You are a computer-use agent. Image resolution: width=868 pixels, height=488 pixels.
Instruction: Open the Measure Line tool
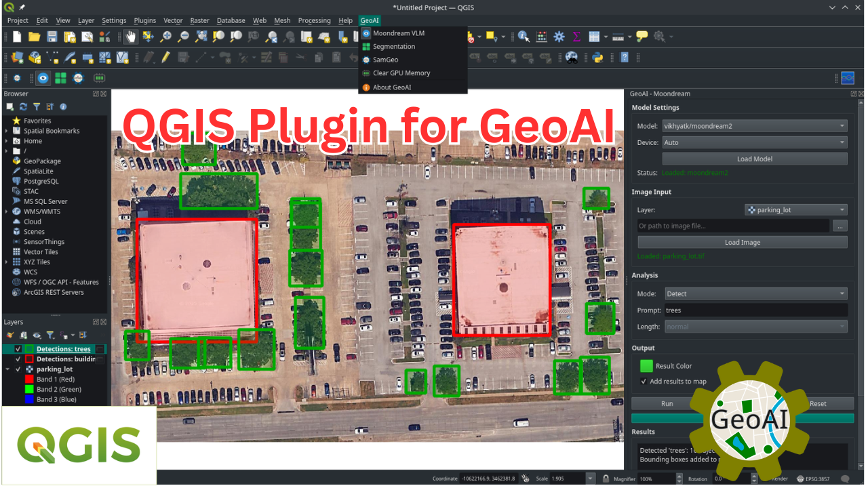coord(618,37)
